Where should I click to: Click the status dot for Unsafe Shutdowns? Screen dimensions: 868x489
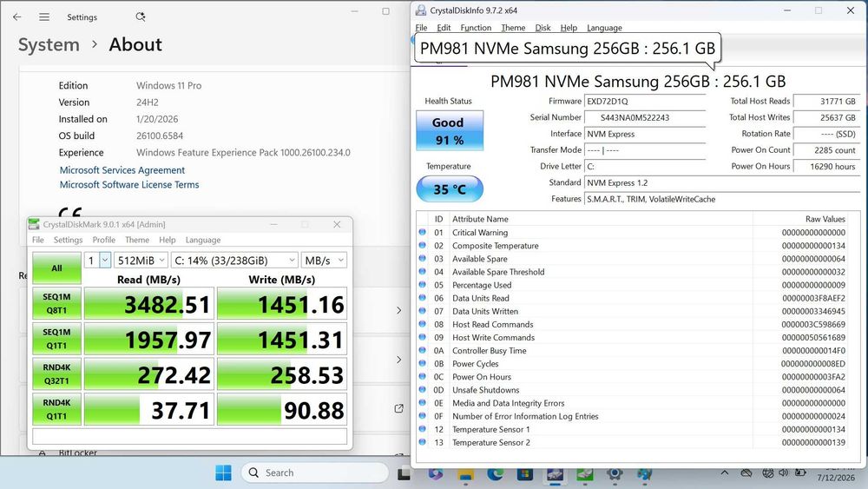click(x=423, y=390)
